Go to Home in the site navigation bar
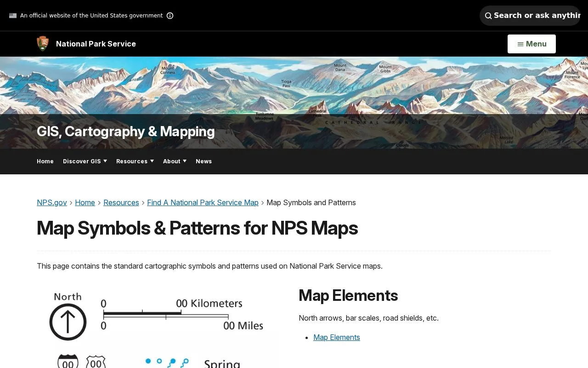The image size is (588, 368). [45, 161]
